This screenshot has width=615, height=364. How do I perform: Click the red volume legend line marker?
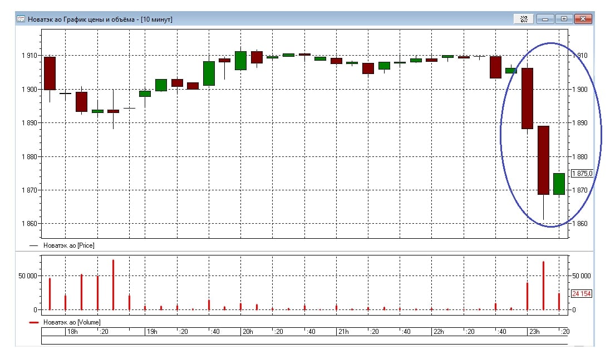(34, 322)
